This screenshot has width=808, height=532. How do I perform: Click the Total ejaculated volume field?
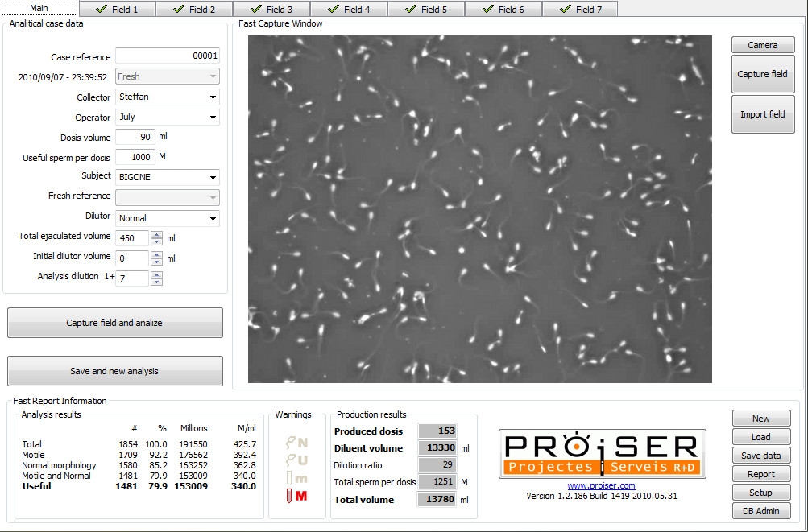(x=132, y=238)
